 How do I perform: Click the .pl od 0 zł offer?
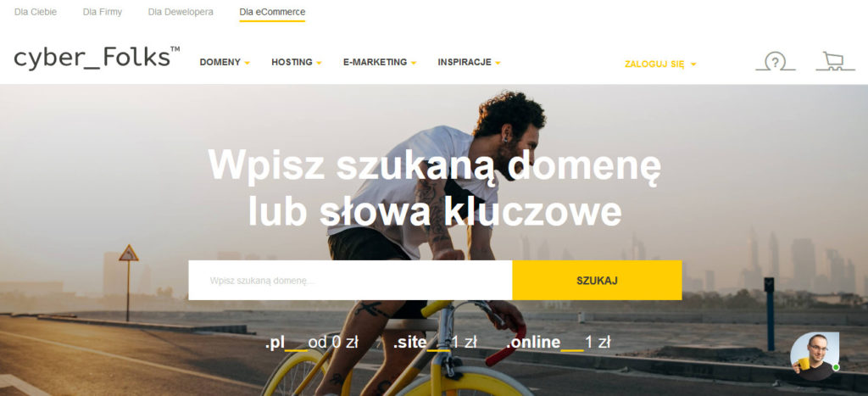[312, 343]
